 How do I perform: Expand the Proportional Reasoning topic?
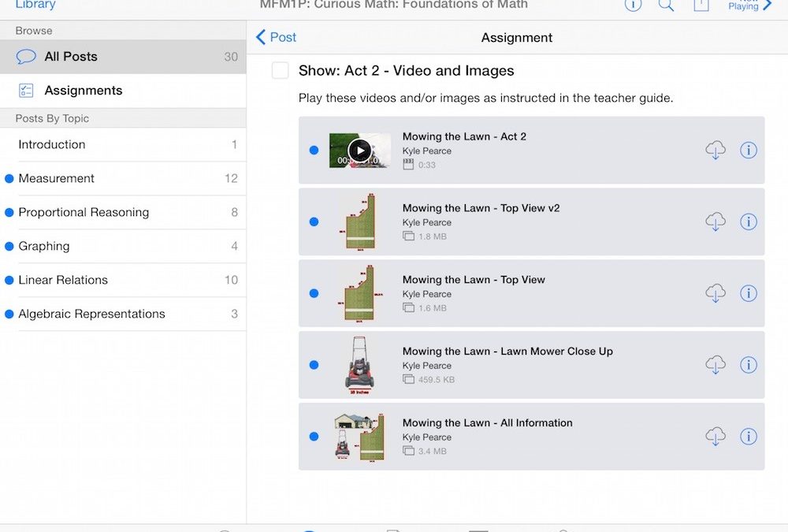(x=84, y=213)
